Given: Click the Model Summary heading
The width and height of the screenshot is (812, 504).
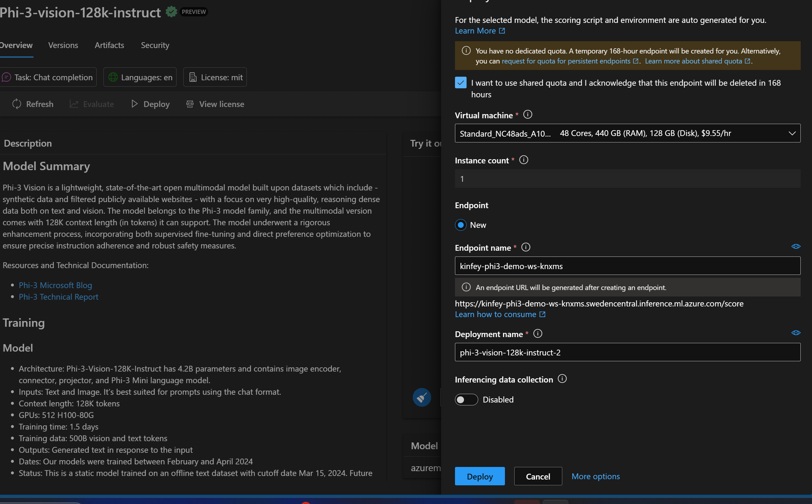Looking at the screenshot, I should coord(47,166).
